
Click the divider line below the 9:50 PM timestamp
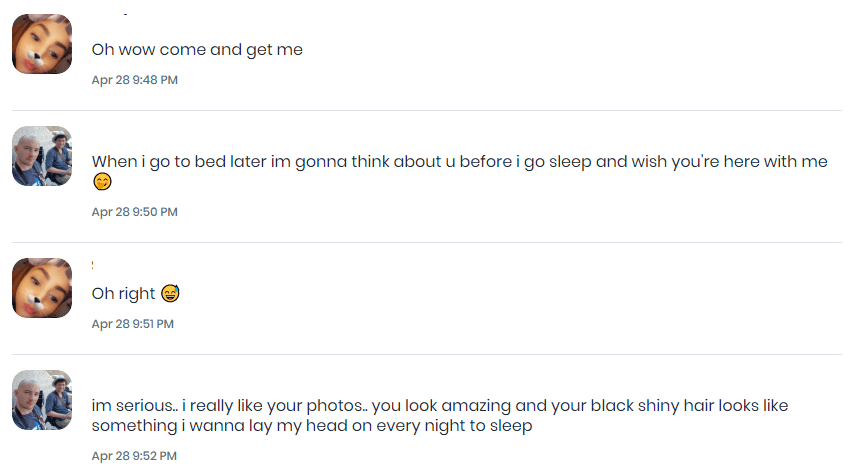426,242
